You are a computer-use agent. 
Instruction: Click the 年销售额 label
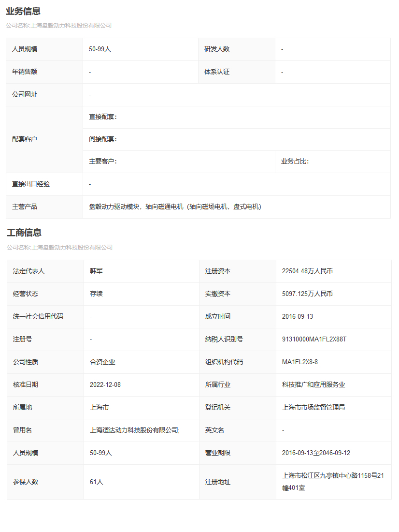pyautogui.click(x=25, y=72)
